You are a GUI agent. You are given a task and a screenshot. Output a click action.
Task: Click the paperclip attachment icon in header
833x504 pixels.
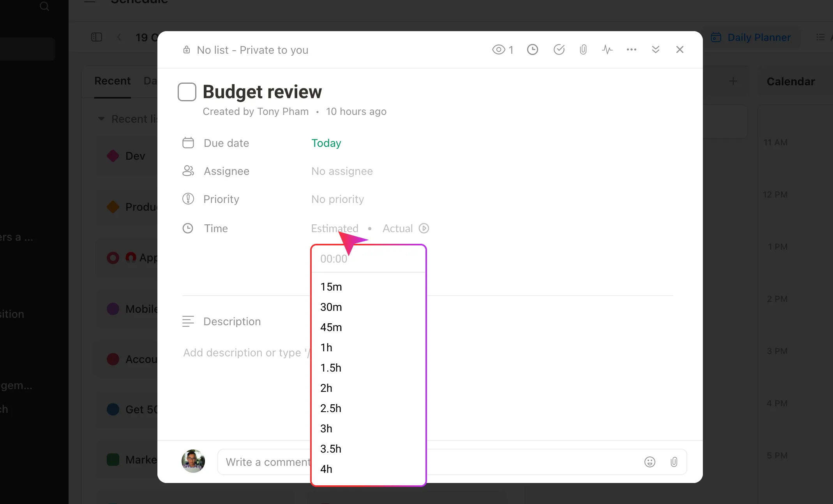click(583, 50)
